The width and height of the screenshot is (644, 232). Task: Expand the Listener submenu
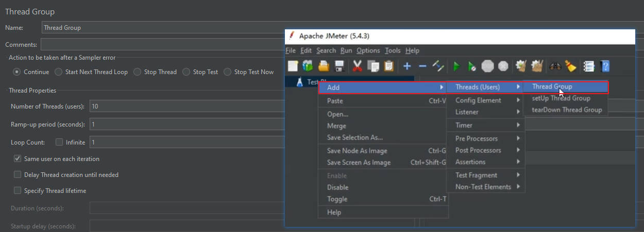click(x=467, y=112)
